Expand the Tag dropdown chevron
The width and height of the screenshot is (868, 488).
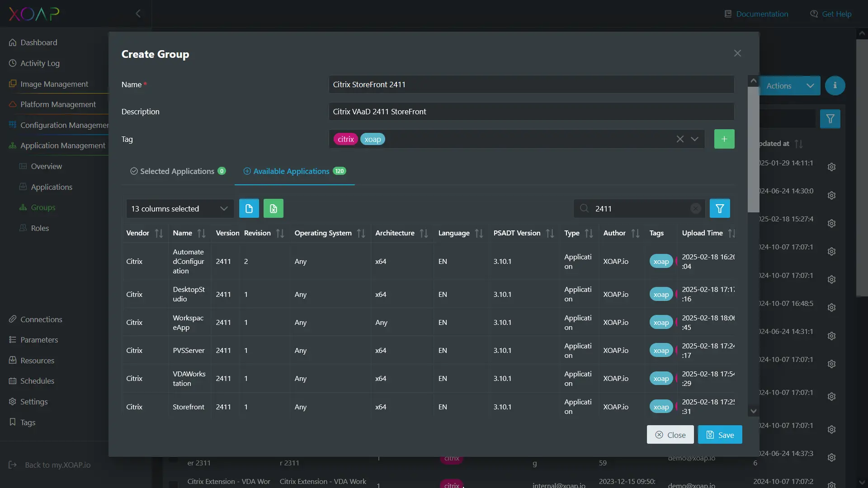tap(694, 139)
